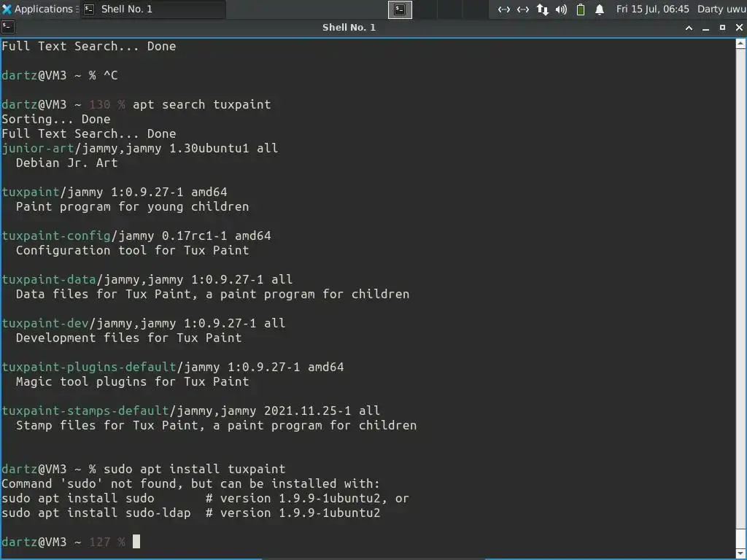Open the notification bell icon
The image size is (747, 560).
600,9
